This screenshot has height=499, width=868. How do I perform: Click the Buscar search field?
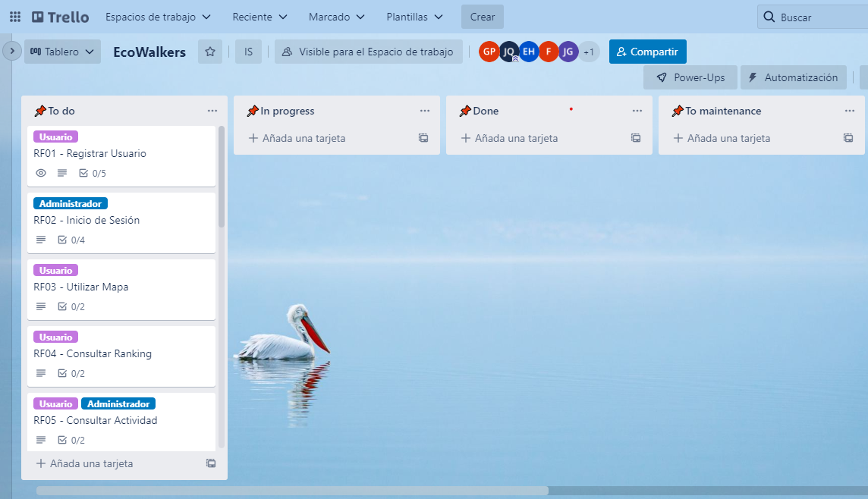[812, 17]
